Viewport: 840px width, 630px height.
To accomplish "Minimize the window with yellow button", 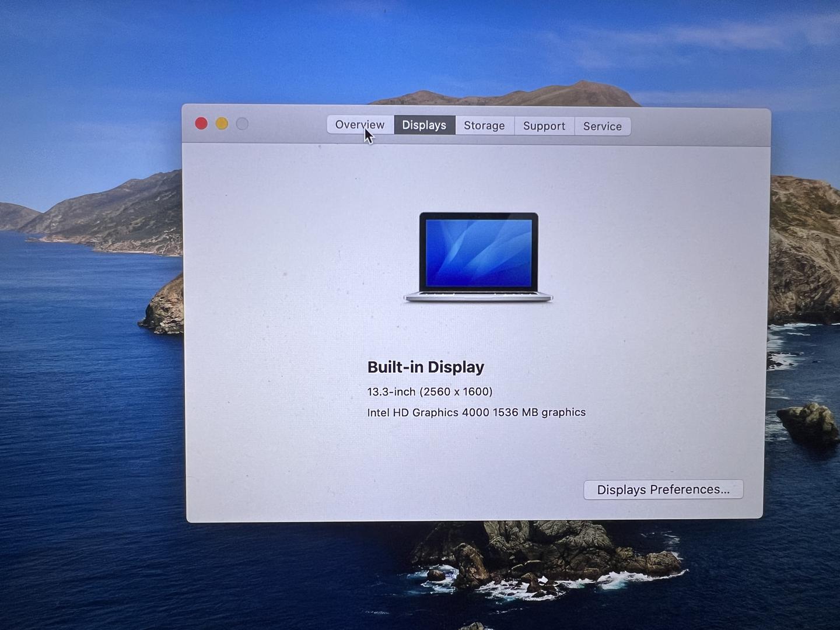I will pyautogui.click(x=222, y=124).
